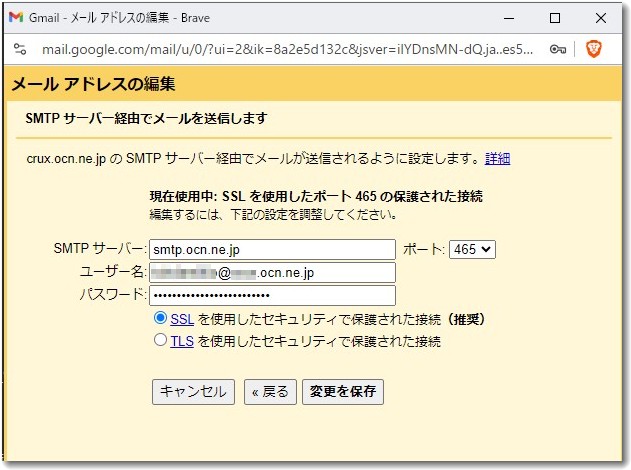Click the SMTP server input field
Image resolution: width=631 pixels, height=470 pixels.
pos(272,249)
